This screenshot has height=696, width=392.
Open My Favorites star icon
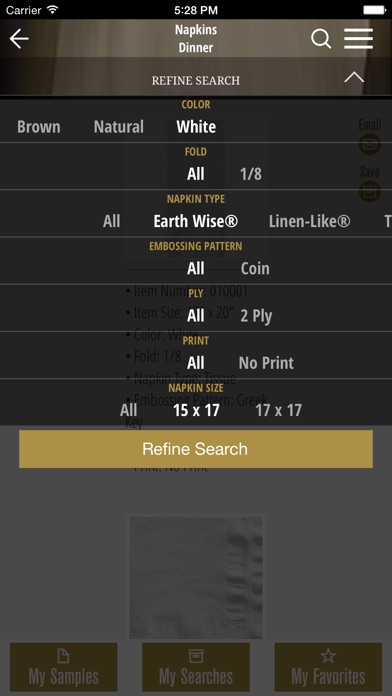[x=328, y=656]
